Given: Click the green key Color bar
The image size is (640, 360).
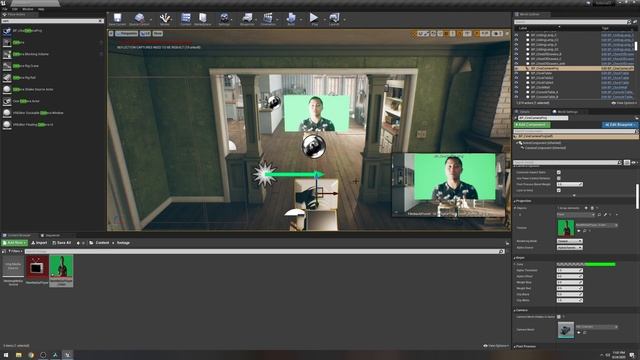Looking at the screenshot, I should click(x=586, y=264).
